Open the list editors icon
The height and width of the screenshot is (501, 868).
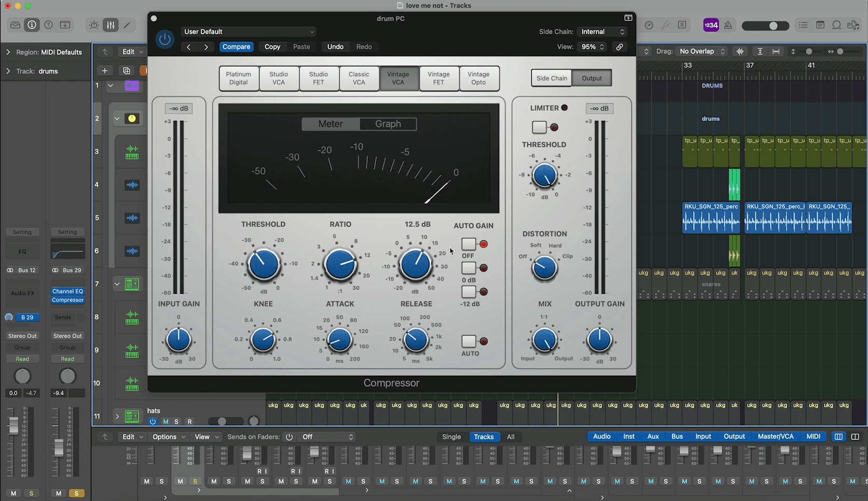(x=803, y=25)
